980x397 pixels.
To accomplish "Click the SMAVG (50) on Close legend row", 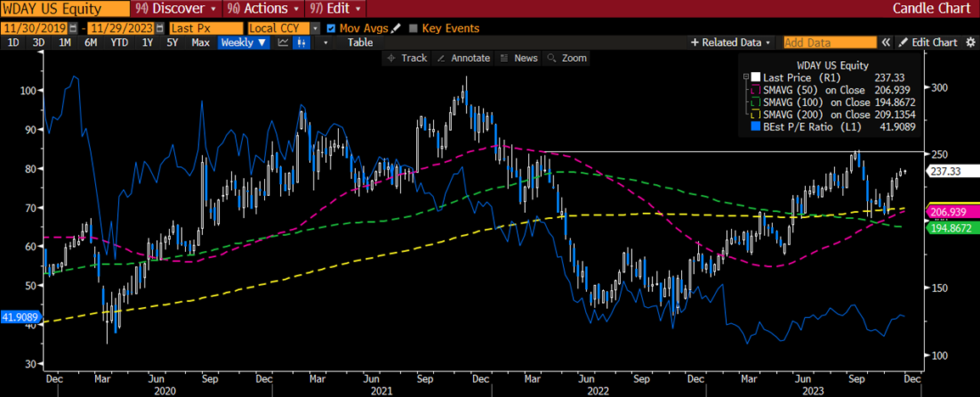I will click(x=830, y=90).
